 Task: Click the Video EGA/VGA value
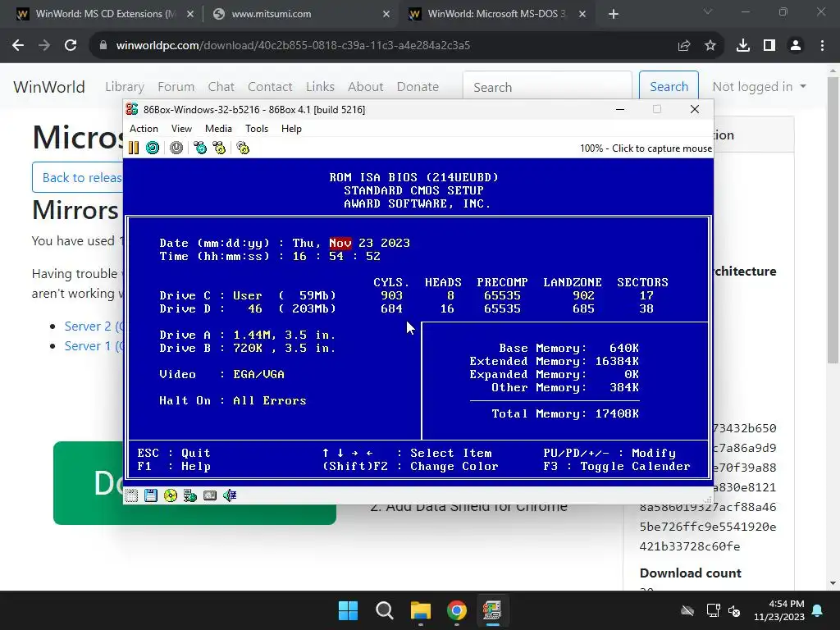(258, 374)
